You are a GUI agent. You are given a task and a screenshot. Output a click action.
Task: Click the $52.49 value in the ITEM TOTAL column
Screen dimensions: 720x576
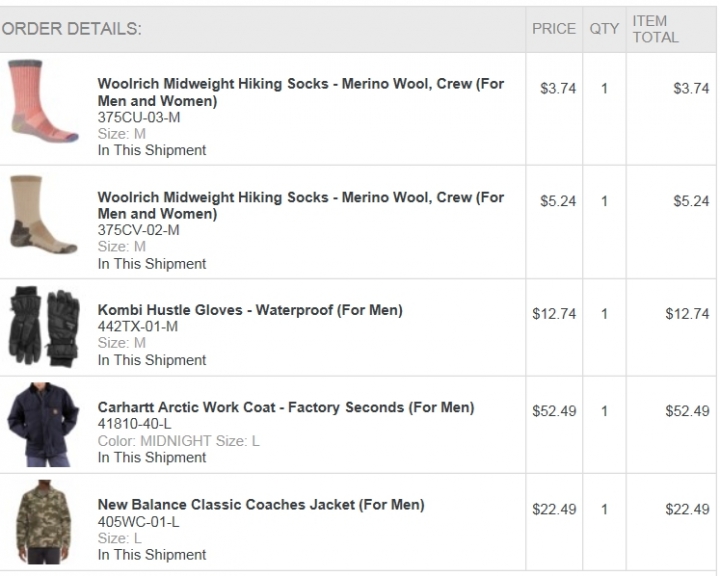click(687, 411)
